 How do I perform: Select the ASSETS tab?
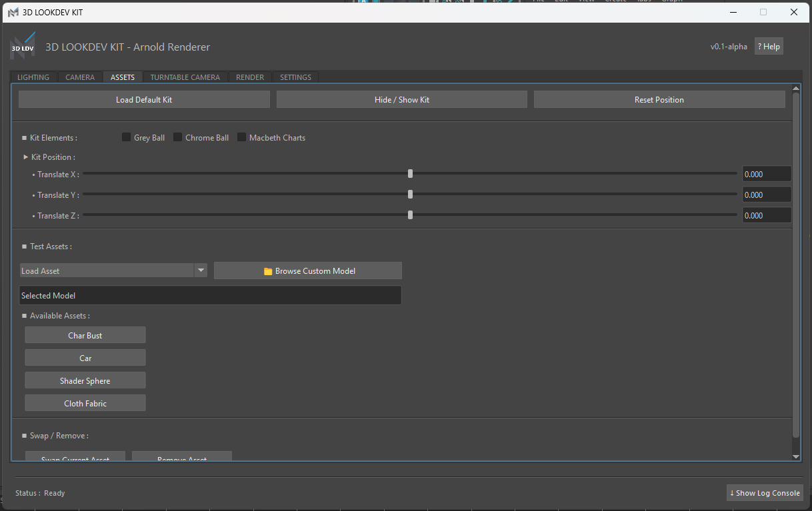pos(123,77)
